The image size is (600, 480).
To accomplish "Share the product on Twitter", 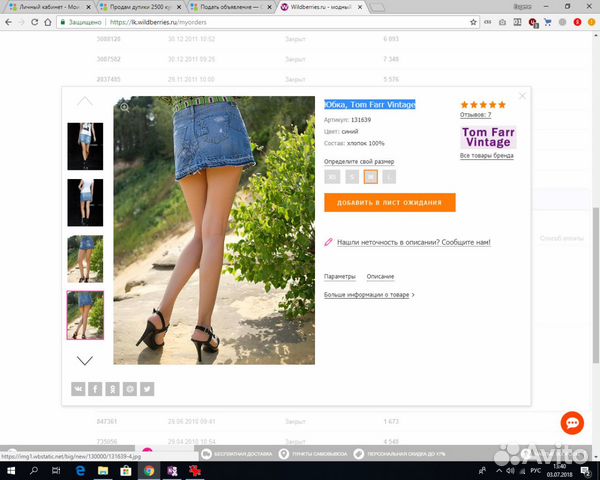I will (x=147, y=389).
